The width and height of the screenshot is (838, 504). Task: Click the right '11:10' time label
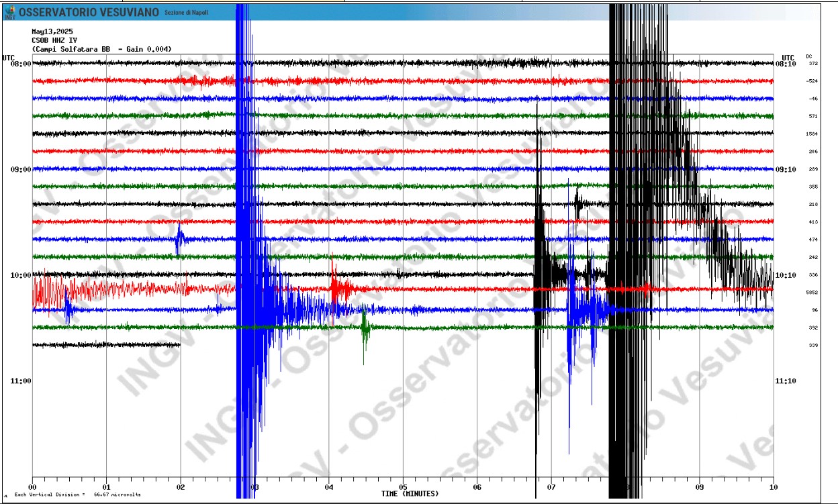[x=786, y=381]
